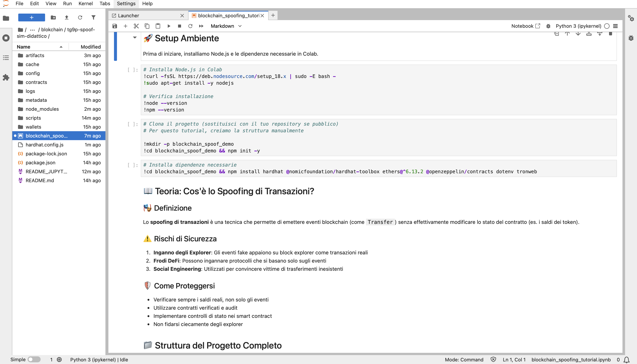The height and width of the screenshot is (364, 637).
Task: Select package.json file
Action: click(59, 162)
